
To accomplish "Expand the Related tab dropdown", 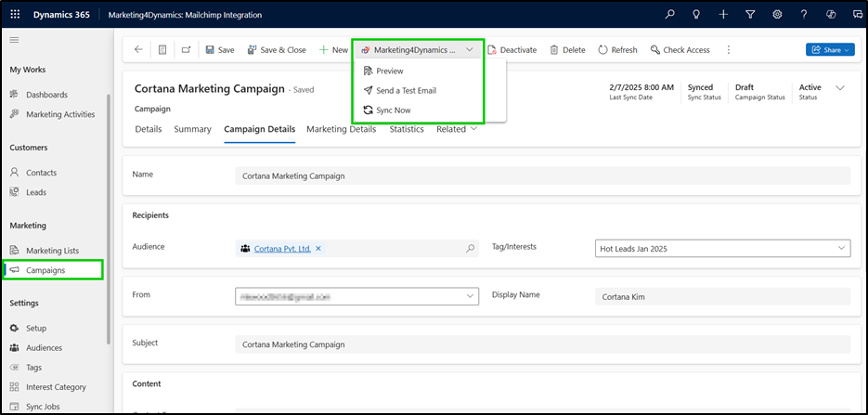I will tap(457, 129).
